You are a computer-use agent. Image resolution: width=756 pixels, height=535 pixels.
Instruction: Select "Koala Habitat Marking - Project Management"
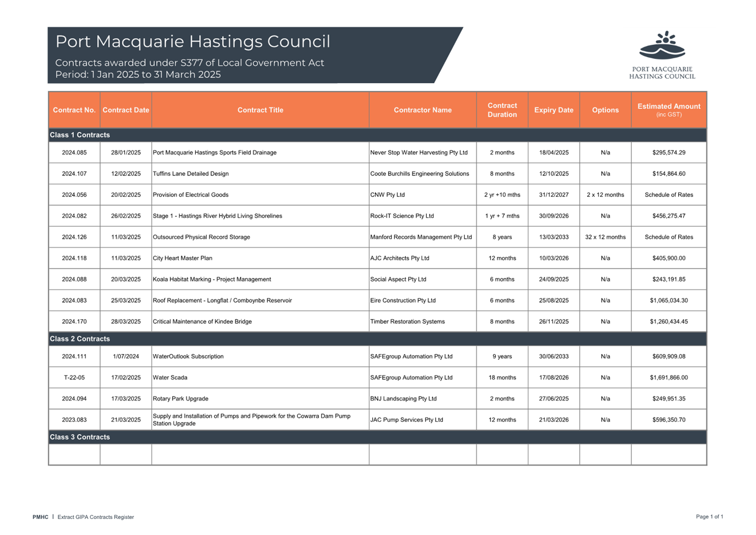coord(212,280)
